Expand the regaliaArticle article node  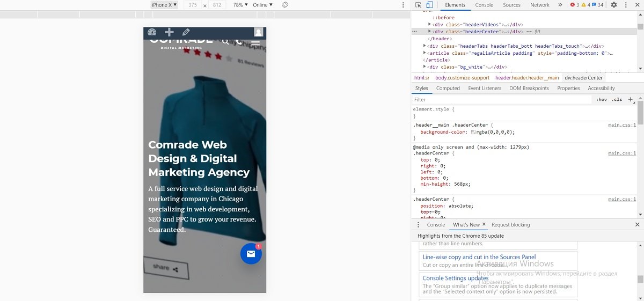coord(425,53)
